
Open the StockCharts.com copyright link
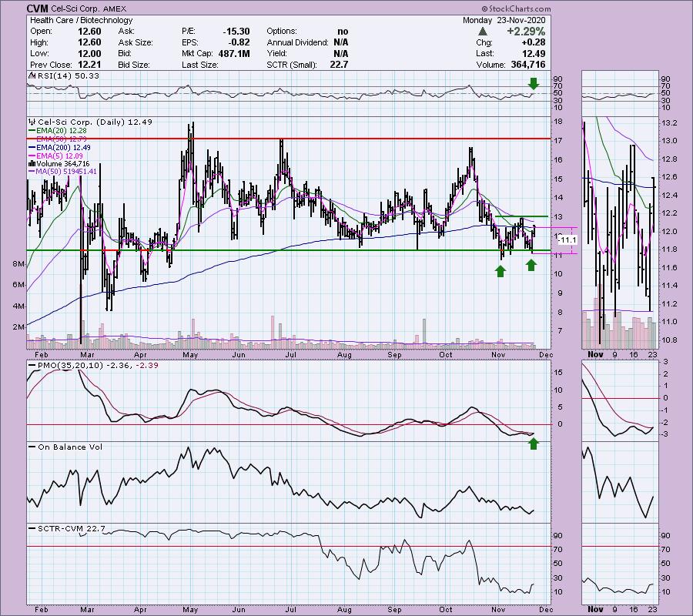point(516,8)
